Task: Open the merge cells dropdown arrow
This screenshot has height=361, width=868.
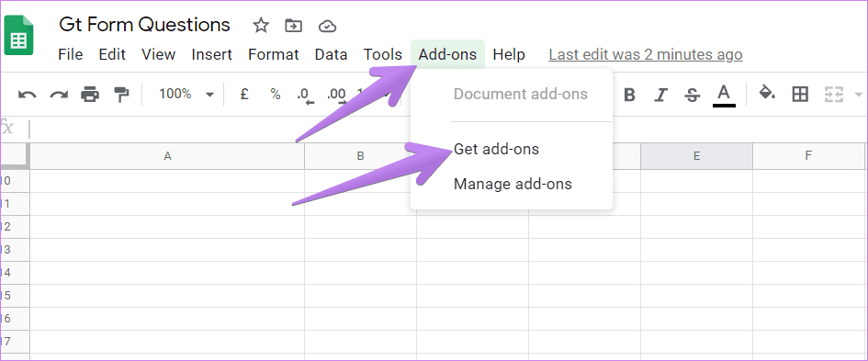Action: click(859, 94)
